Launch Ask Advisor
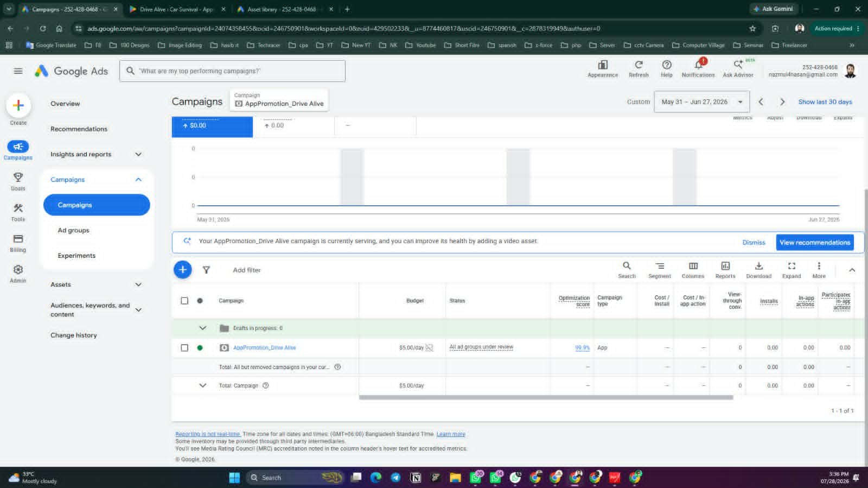868x488 pixels. pyautogui.click(x=738, y=69)
